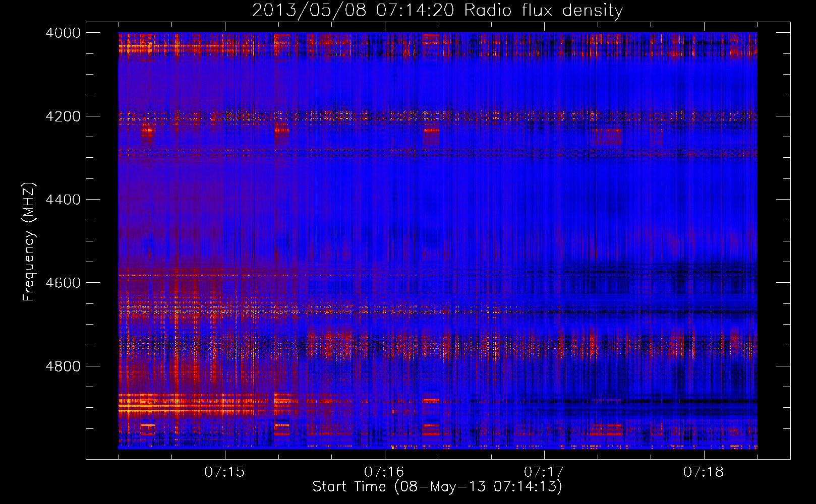Image resolution: width=816 pixels, height=504 pixels.
Task: Click the "Frequency (MHZ)" axis label
Action: tap(29, 242)
